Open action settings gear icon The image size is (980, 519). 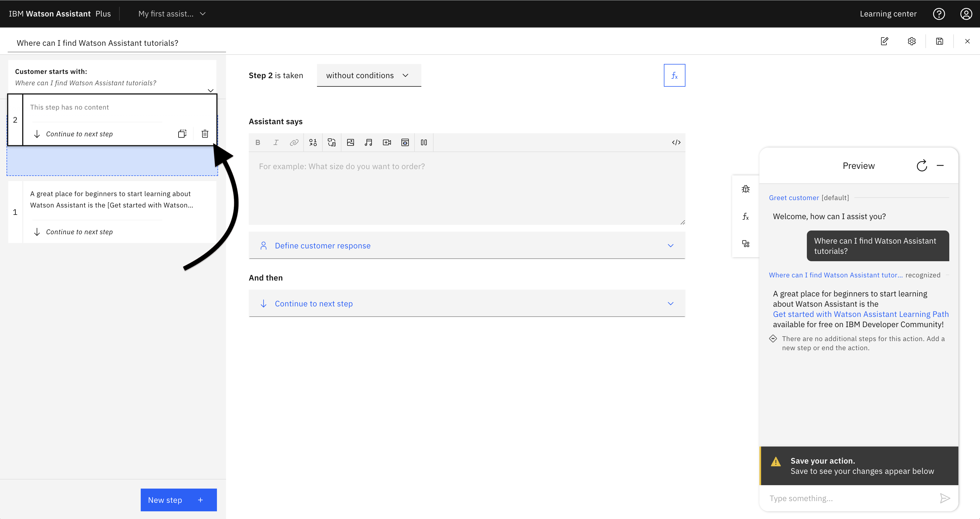pos(912,41)
